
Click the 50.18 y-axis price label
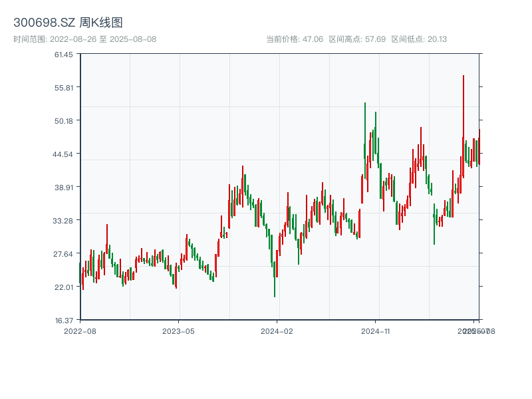click(x=64, y=121)
